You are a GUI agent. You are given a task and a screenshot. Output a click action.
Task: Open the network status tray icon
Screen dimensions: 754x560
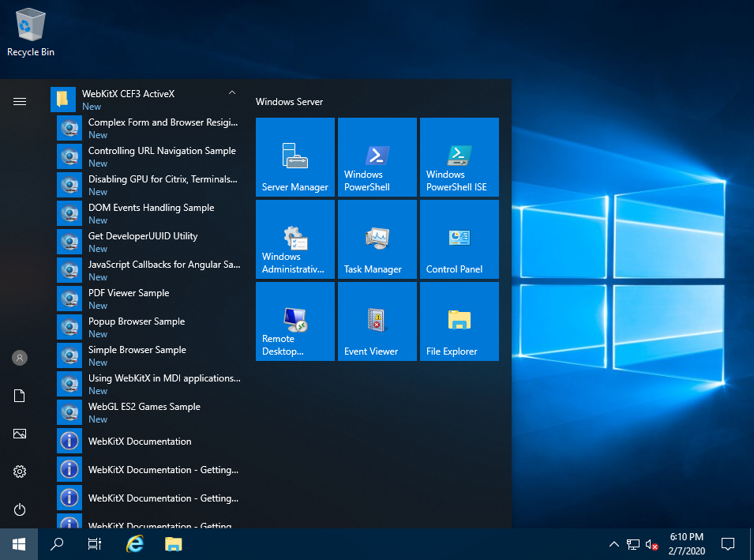[x=633, y=544]
